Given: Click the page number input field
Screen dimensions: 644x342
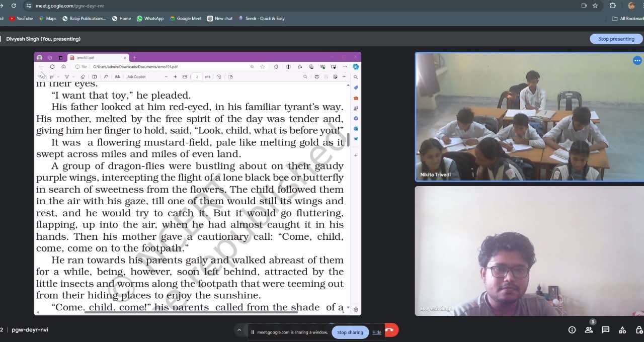Looking at the screenshot, I should [197, 76].
